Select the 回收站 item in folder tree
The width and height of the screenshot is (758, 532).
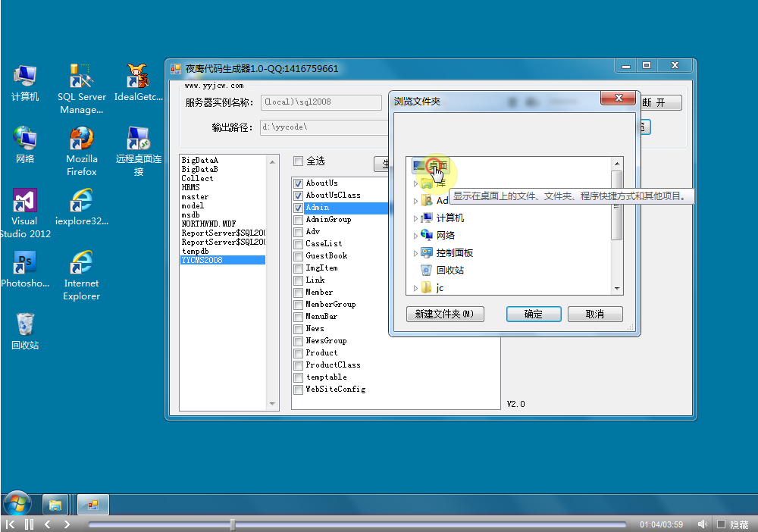(x=449, y=270)
